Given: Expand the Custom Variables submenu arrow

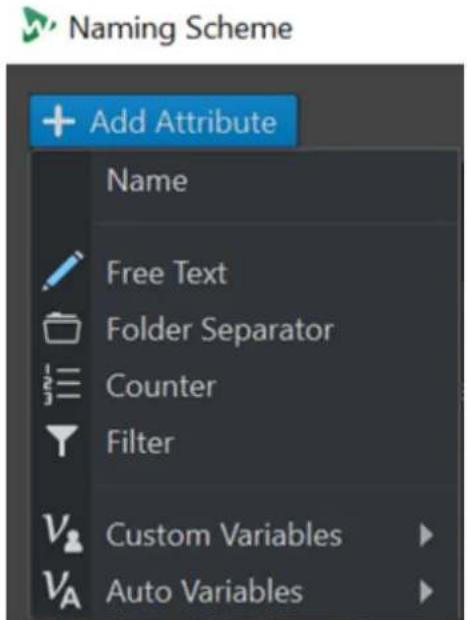Looking at the screenshot, I should (426, 535).
